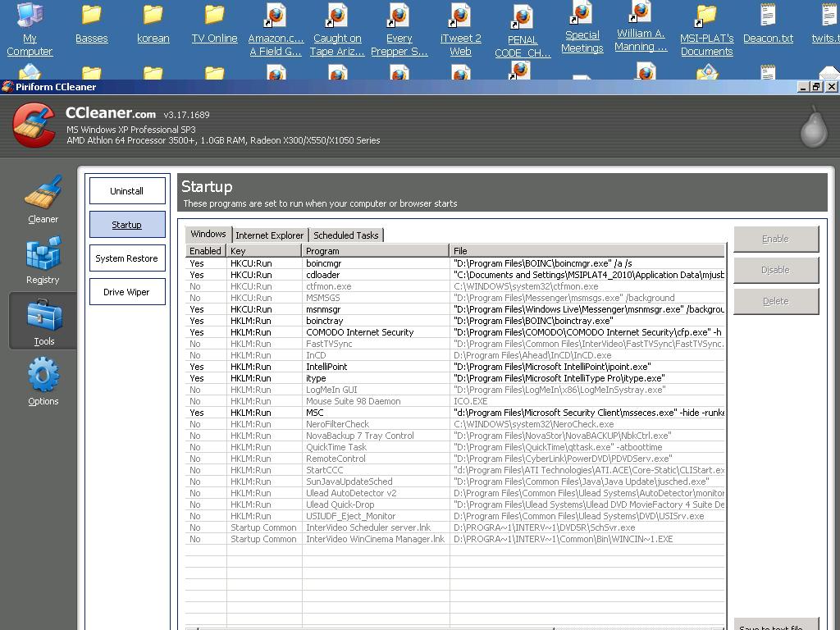
Task: Sort list by File column header
Action: (x=587, y=251)
